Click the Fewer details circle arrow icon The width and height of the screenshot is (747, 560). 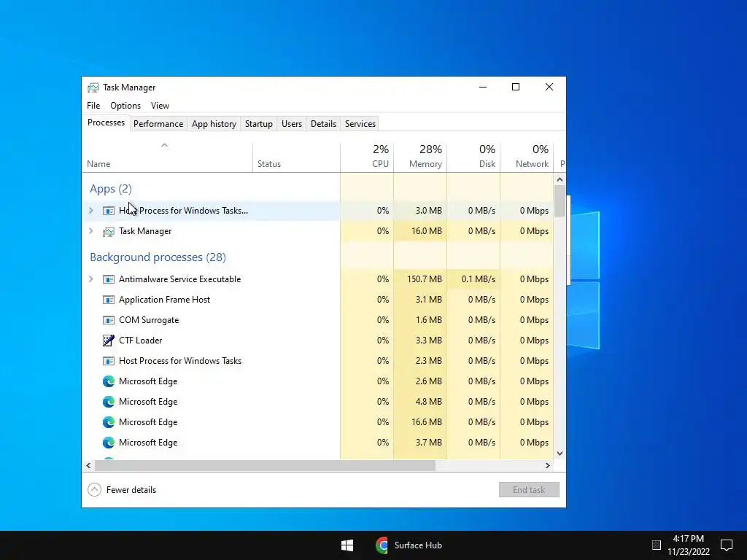[94, 490]
